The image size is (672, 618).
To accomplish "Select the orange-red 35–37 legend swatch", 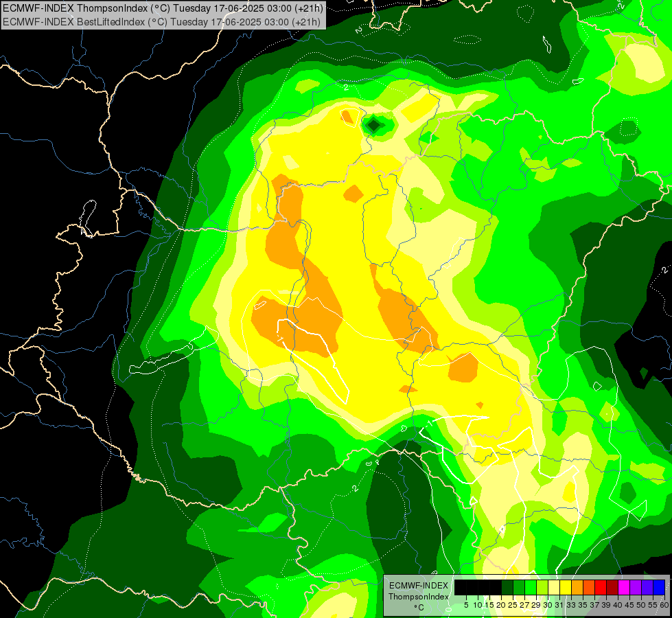I will [589, 587].
